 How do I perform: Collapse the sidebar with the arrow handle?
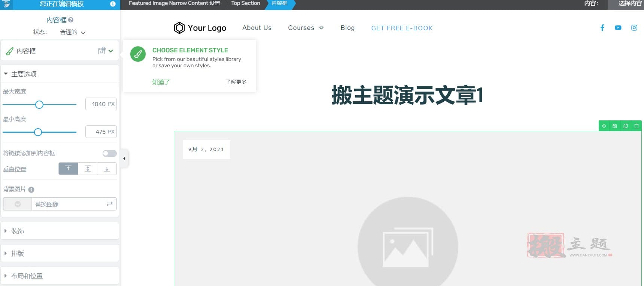click(x=124, y=159)
